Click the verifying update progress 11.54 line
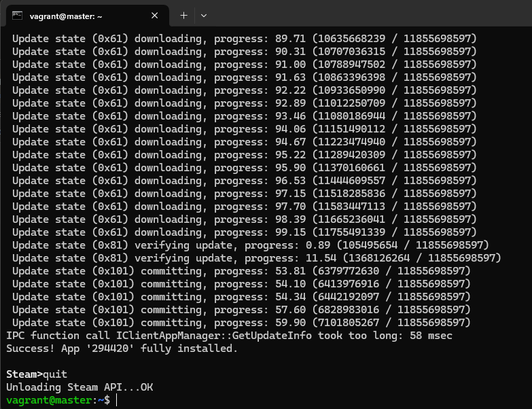 (x=256, y=258)
